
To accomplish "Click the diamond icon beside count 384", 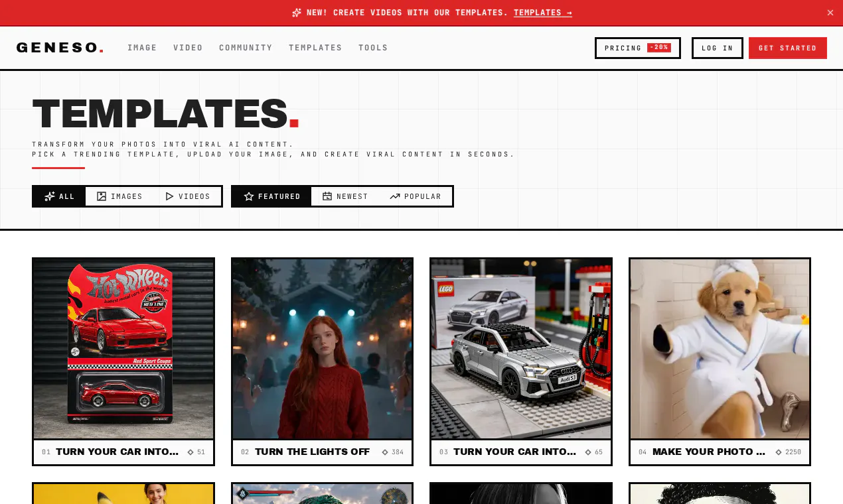I will (385, 452).
